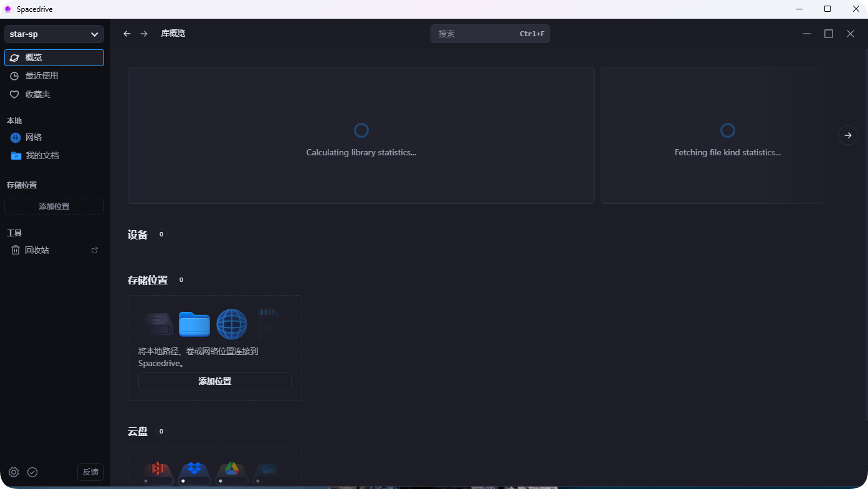Screen dimensions: 868x489
Task: Click the Dropbox cloud drive icon
Action: (194, 472)
